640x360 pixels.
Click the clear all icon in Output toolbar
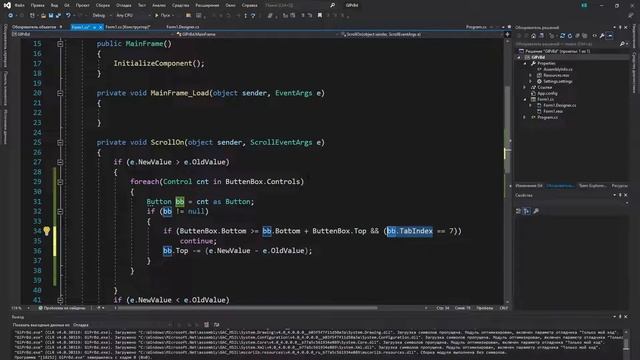207,324
